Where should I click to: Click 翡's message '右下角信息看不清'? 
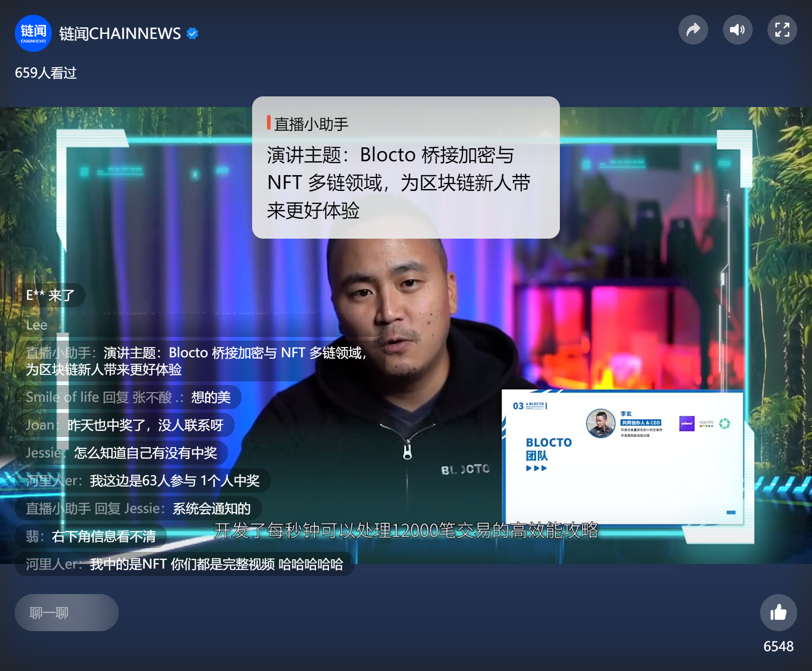point(91,536)
